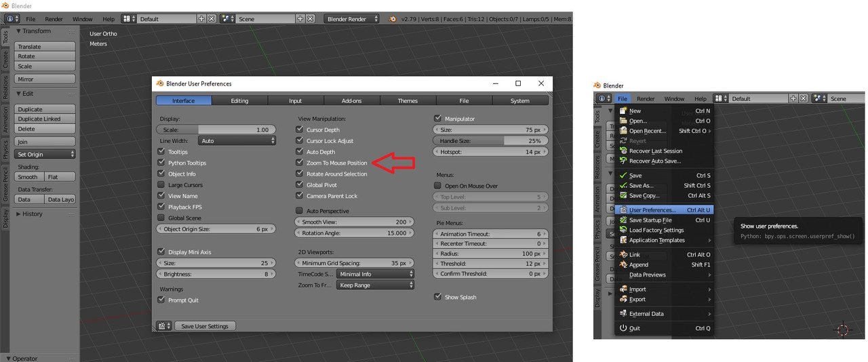Image resolution: width=868 pixels, height=362 pixels.
Task: Click the scene browse icon beside Scene field
Action: coord(228,19)
